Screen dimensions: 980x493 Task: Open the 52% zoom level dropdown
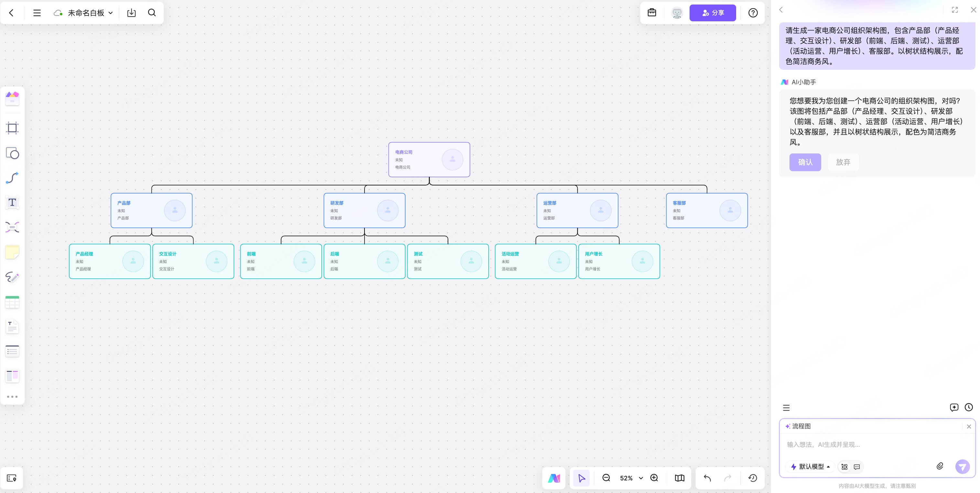coord(641,478)
